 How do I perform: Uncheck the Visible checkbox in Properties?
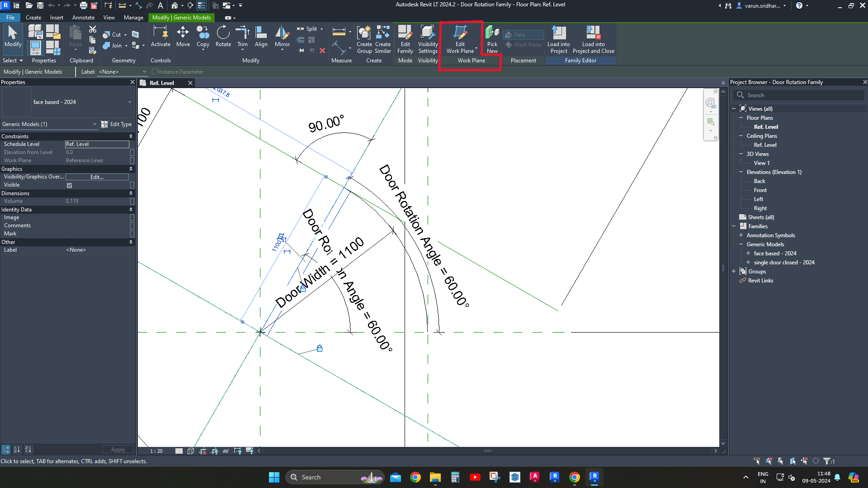point(69,185)
